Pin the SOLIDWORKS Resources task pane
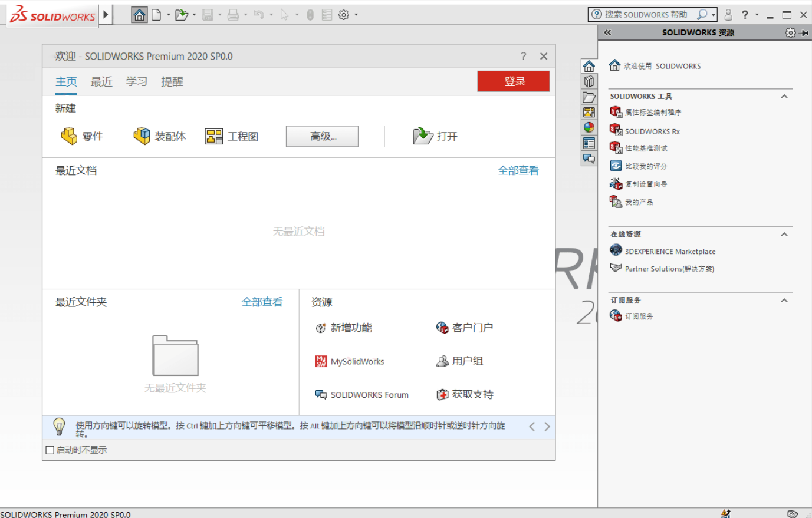This screenshot has height=518, width=812. (804, 33)
